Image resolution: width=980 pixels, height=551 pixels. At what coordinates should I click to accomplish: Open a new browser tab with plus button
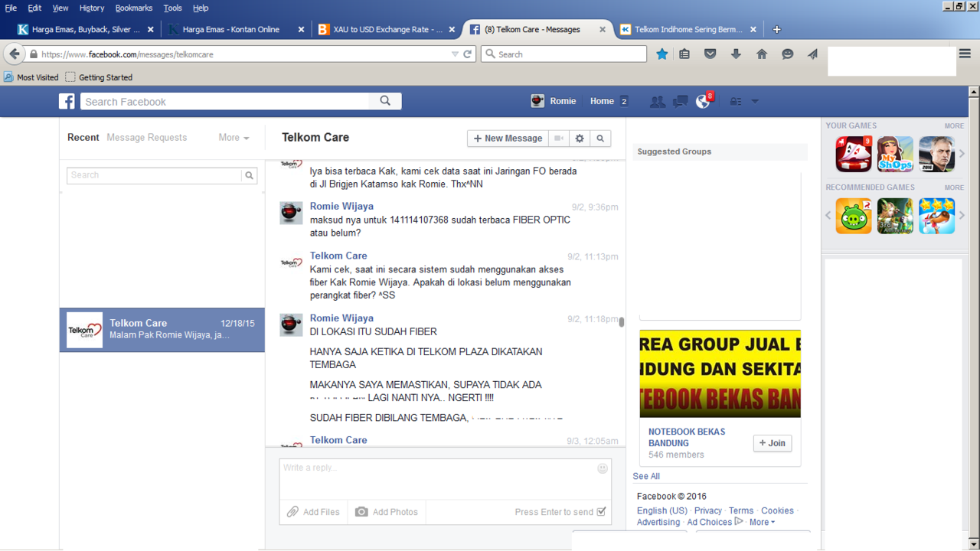pos(777,29)
